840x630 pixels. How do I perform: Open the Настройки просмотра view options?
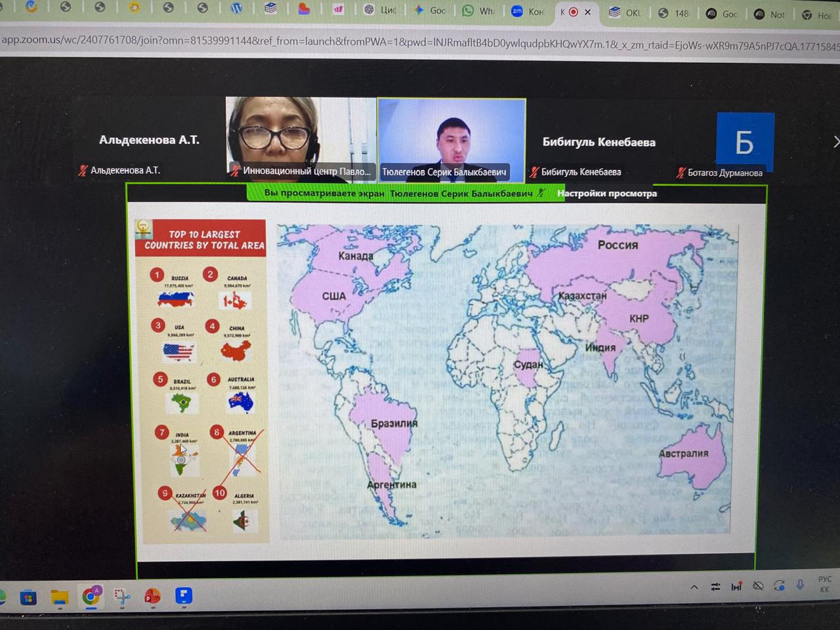tap(606, 193)
